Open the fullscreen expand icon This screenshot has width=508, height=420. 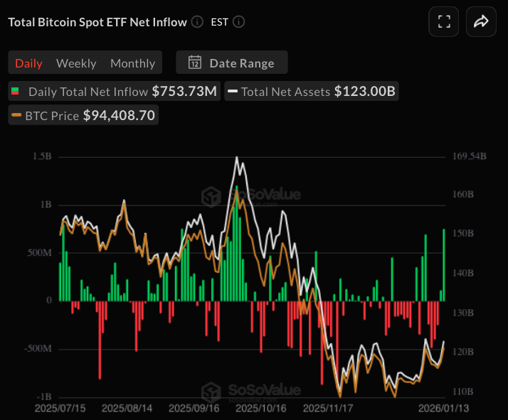pos(443,22)
